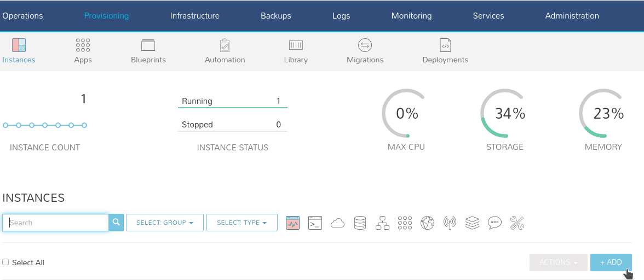Viewport: 644px width, 280px height.
Task: Click the INSTANCE COUNT label
Action: click(x=45, y=148)
